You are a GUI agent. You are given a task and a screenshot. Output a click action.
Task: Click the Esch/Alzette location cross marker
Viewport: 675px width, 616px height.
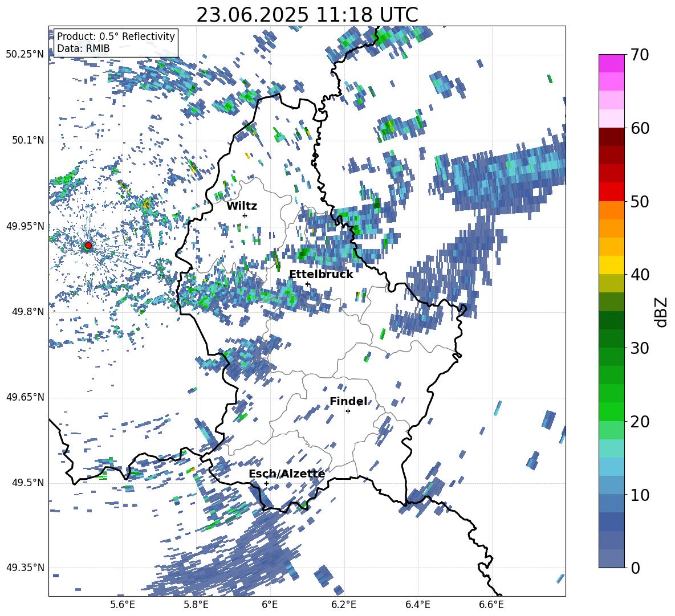(x=266, y=483)
